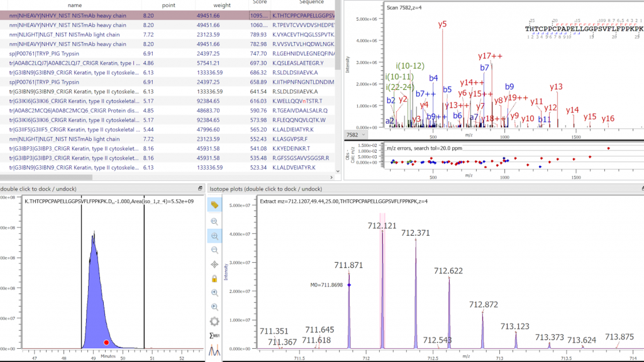The height and width of the screenshot is (362, 644).
Task: Click the overlapping peaks curve icon
Action: [x=214, y=350]
